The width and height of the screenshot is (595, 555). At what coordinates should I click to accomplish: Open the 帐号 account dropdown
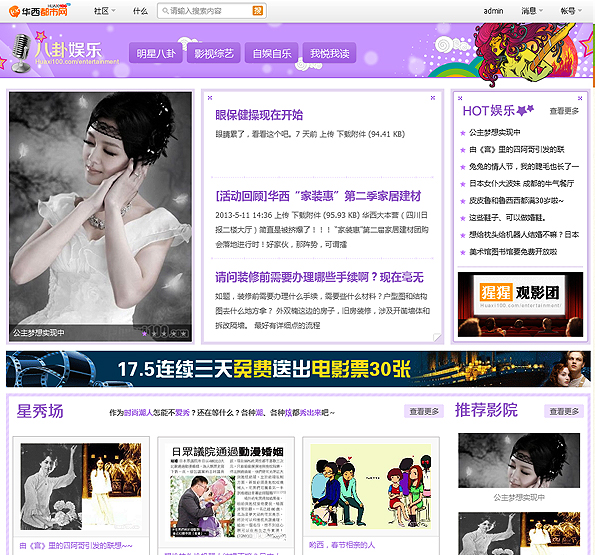click(571, 11)
